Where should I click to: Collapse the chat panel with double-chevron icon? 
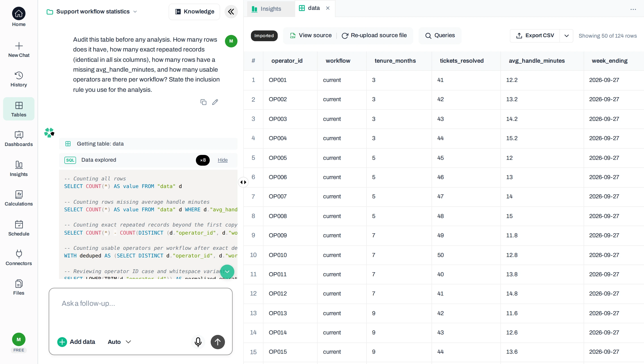click(x=231, y=11)
